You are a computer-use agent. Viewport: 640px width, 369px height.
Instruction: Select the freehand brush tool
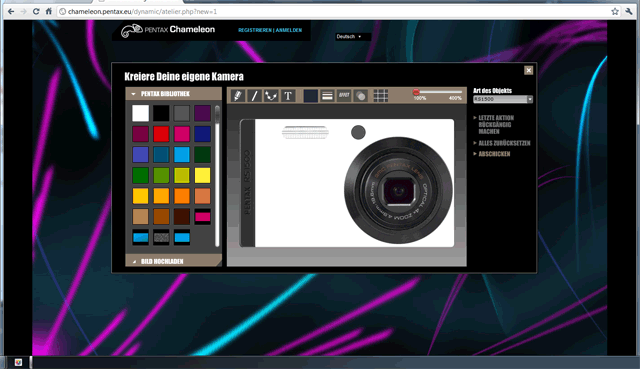[238, 96]
